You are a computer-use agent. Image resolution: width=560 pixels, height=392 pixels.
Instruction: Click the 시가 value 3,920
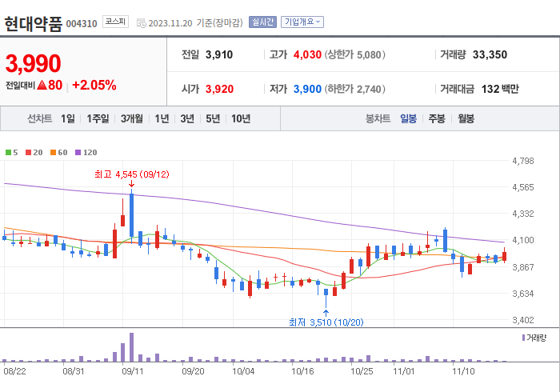(x=219, y=89)
